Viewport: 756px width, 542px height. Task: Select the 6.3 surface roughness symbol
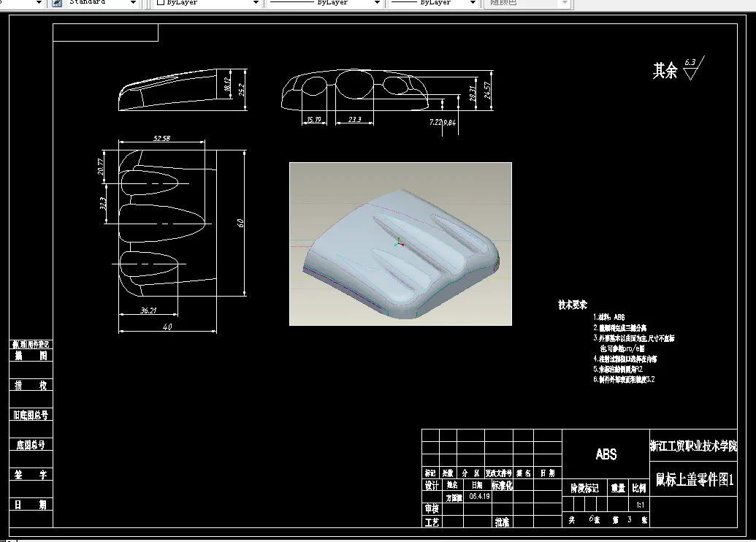click(694, 68)
